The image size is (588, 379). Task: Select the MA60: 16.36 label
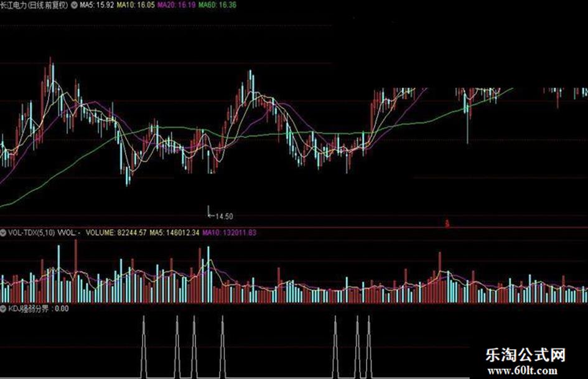click(x=217, y=5)
